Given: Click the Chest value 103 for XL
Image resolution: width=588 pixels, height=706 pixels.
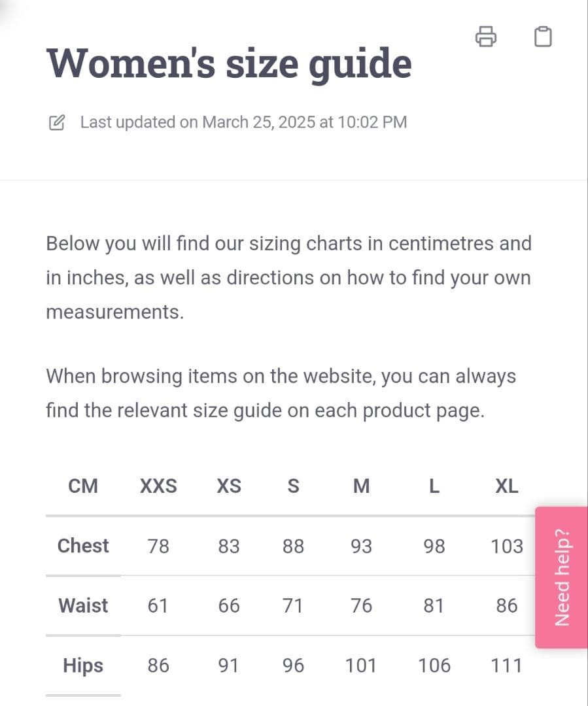Looking at the screenshot, I should [507, 546].
